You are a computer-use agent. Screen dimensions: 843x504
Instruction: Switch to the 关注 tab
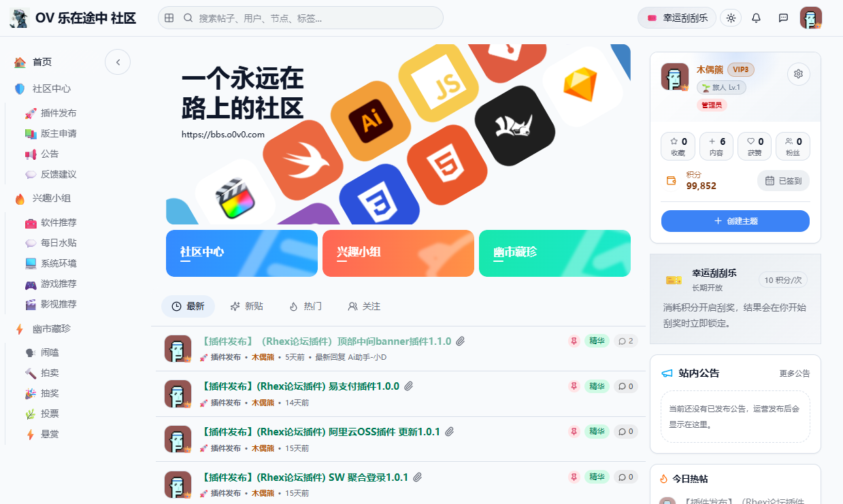[x=364, y=307]
